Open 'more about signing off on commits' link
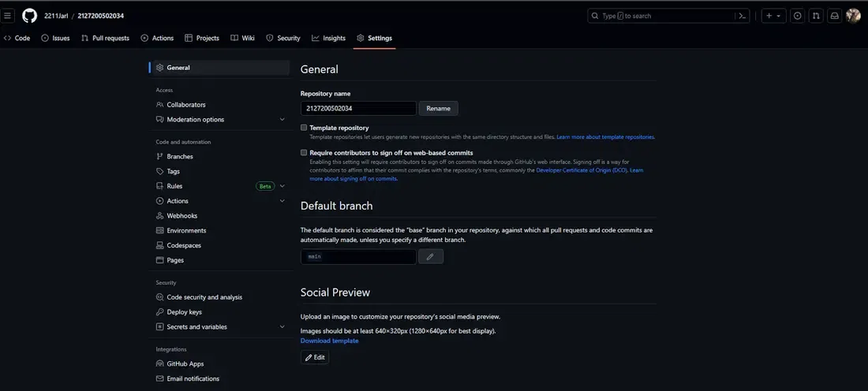The width and height of the screenshot is (868, 391). click(354, 179)
